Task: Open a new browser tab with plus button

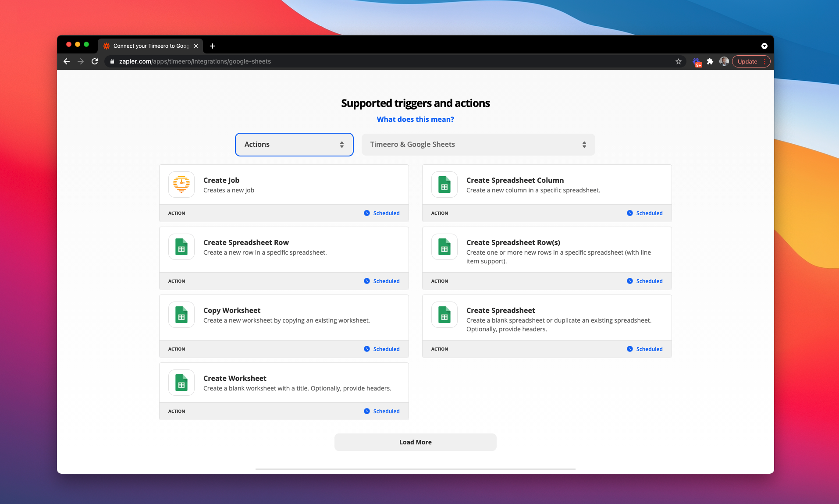Action: click(213, 46)
